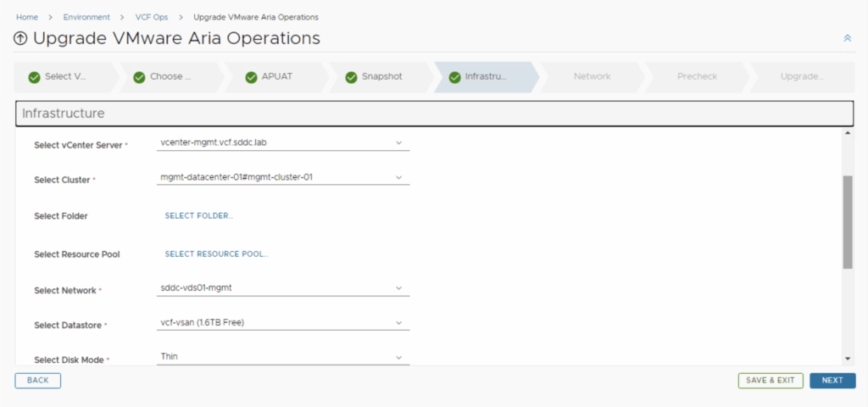Click the upgrade arrow icon beside page title

pyautogui.click(x=21, y=39)
